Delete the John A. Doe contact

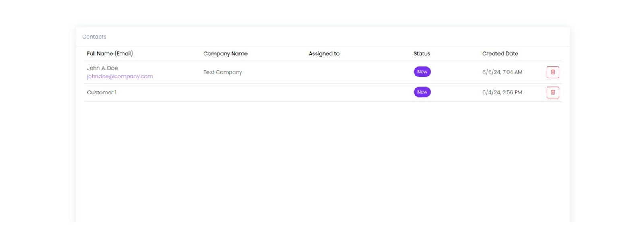pos(553,72)
